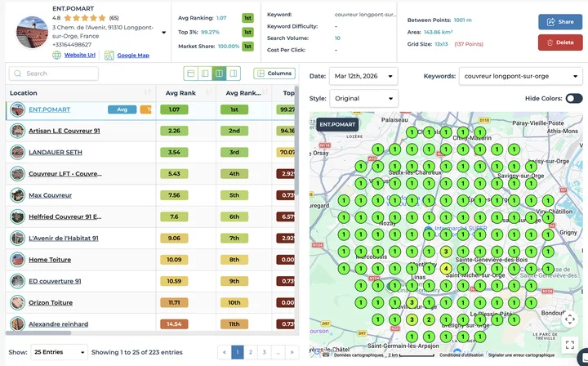Open the Website Url link
The image size is (588, 366).
tap(80, 55)
